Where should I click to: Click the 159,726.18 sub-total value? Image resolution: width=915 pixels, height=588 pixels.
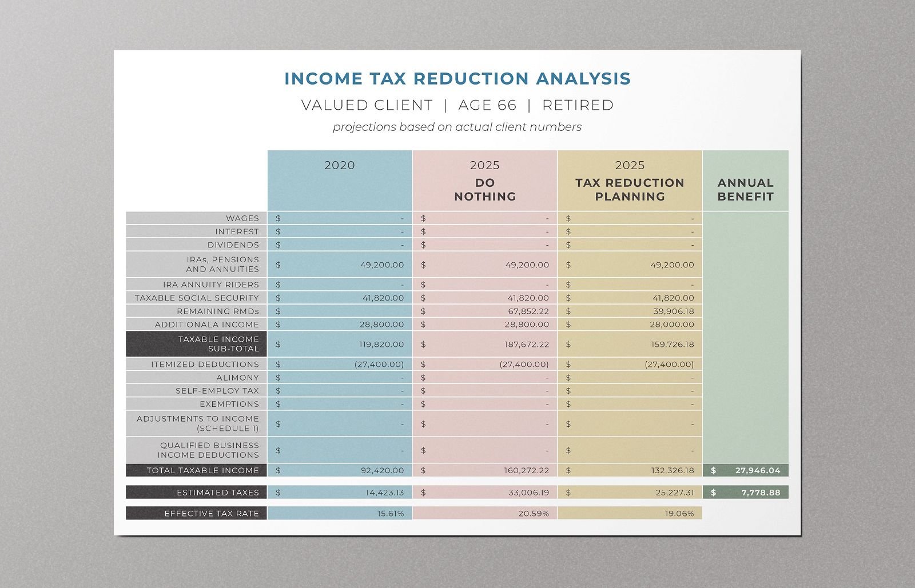tap(672, 345)
